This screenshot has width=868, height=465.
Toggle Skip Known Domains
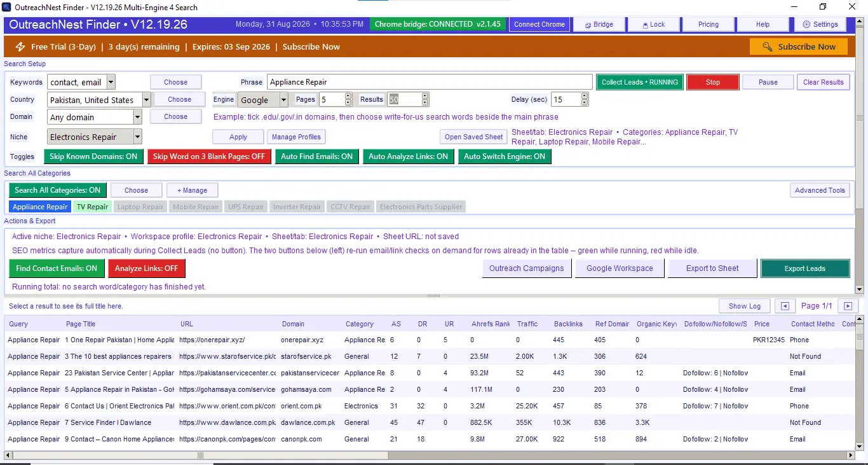point(93,156)
